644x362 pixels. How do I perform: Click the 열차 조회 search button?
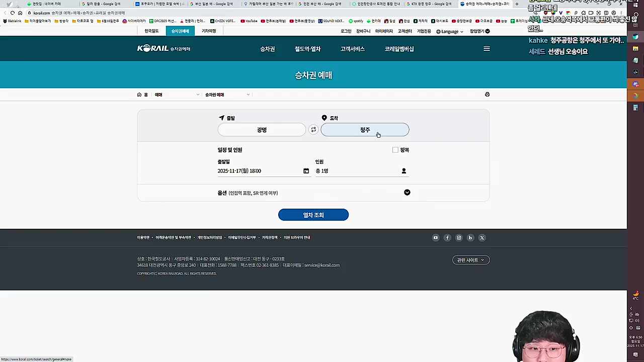coord(313,215)
